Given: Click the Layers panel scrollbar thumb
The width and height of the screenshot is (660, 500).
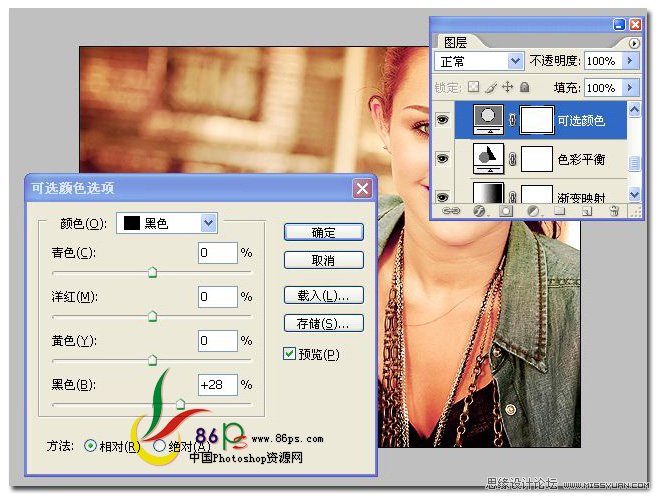Looking at the screenshot, I should [634, 163].
